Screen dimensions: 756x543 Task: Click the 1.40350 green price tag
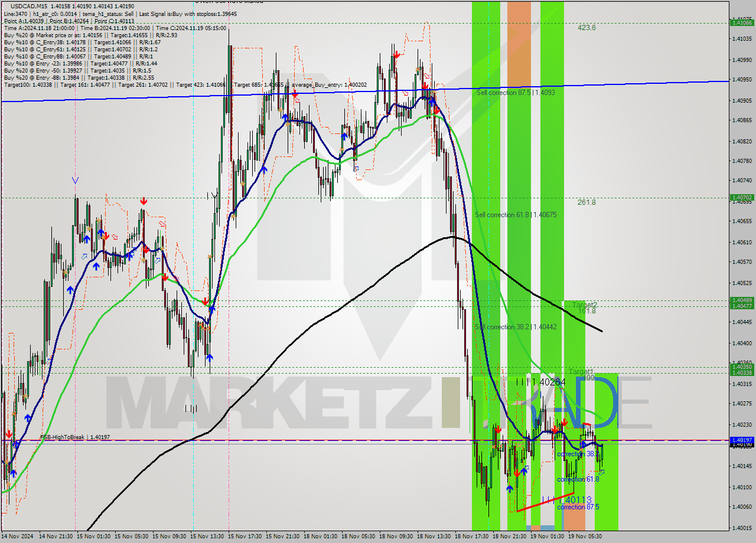(x=742, y=367)
